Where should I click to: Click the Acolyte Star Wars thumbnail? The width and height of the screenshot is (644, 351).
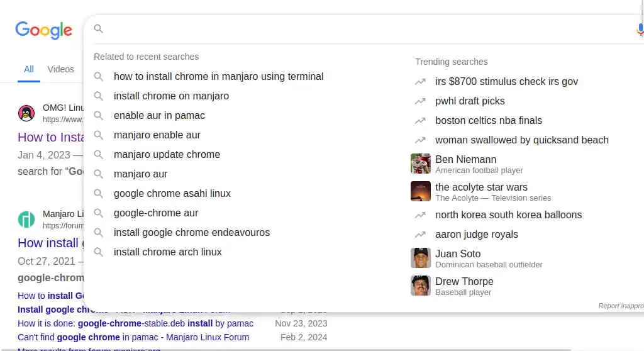421,192
